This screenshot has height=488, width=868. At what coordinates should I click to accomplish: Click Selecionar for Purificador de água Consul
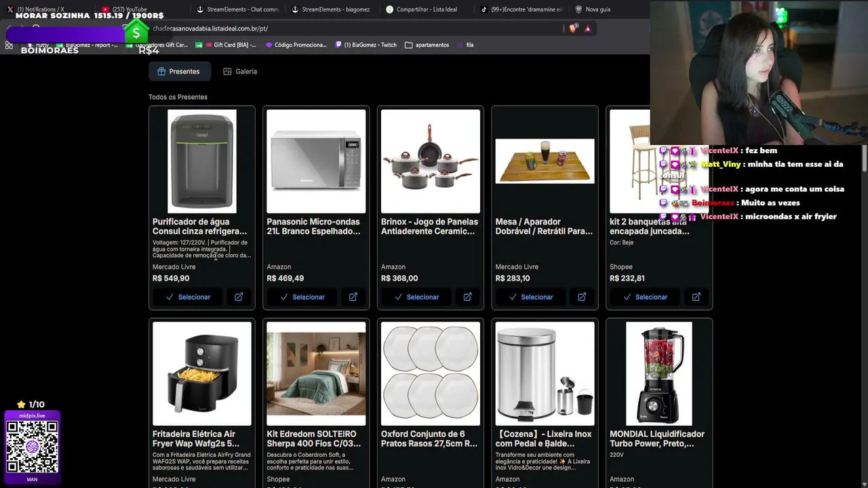pyautogui.click(x=189, y=297)
